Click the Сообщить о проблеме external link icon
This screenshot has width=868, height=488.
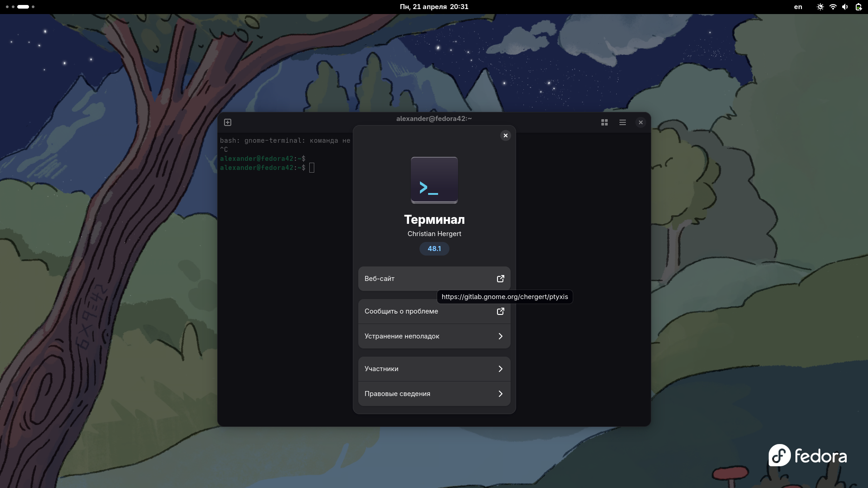coord(501,311)
